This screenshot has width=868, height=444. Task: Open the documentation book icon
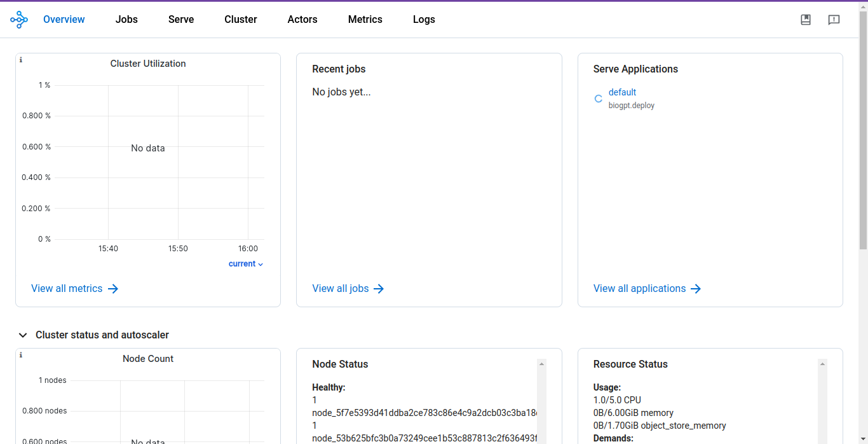[806, 20]
